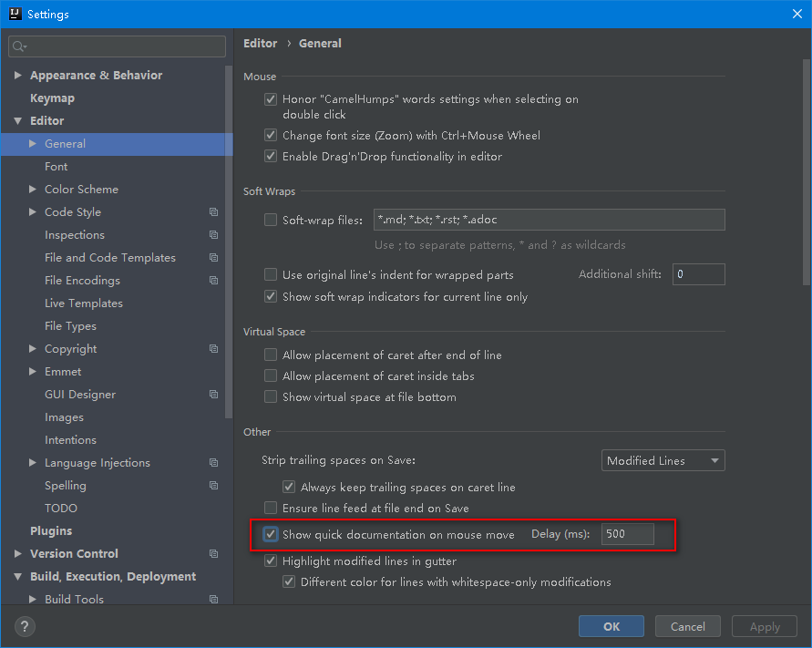The width and height of the screenshot is (812, 648).
Task: Select the TODO settings item
Action: click(61, 509)
